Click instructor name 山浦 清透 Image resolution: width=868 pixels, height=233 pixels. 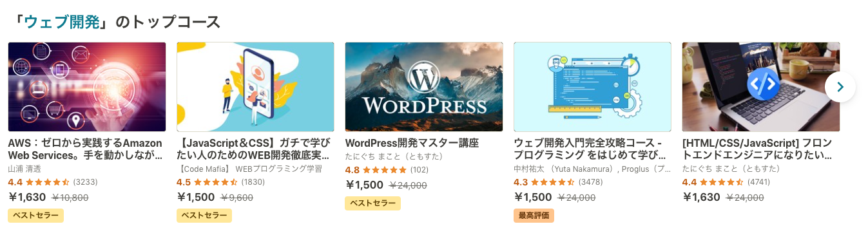[24, 169]
